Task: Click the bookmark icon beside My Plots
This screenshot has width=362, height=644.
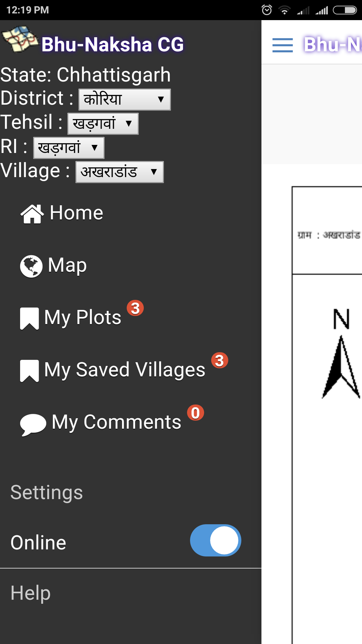Action: 29,319
